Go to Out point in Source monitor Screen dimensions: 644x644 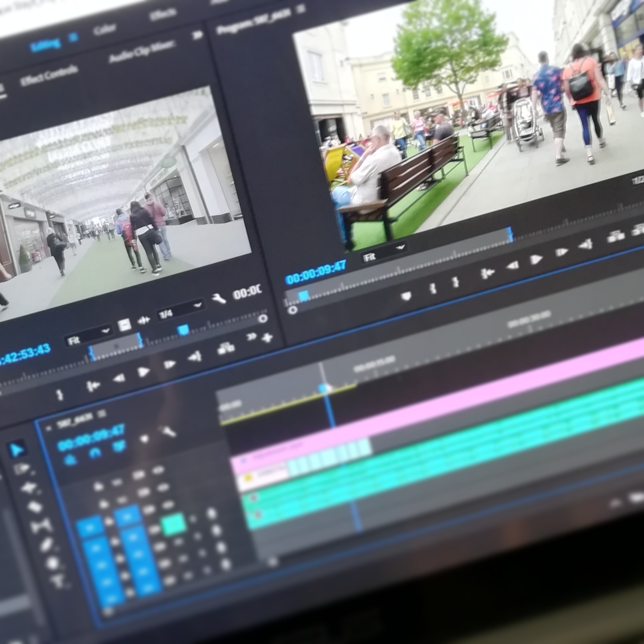pos(195,356)
